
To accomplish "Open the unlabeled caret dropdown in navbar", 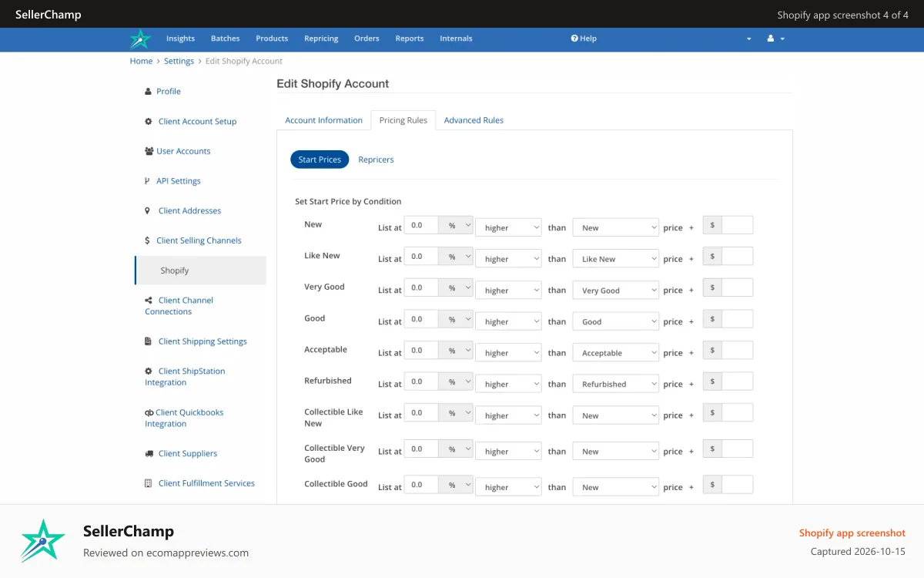I will pyautogui.click(x=748, y=39).
